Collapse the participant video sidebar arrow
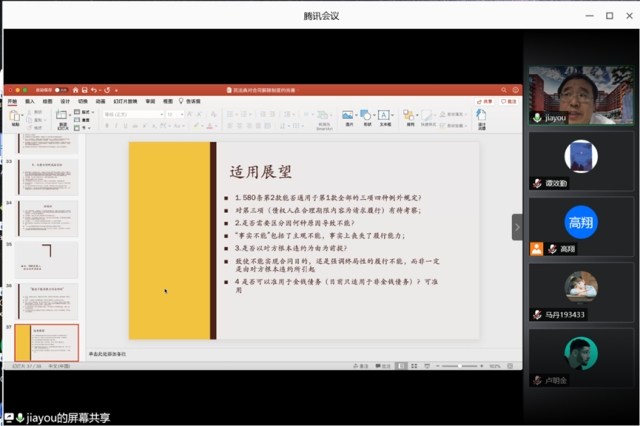Screen dimensions: 640x426 pos(517,227)
